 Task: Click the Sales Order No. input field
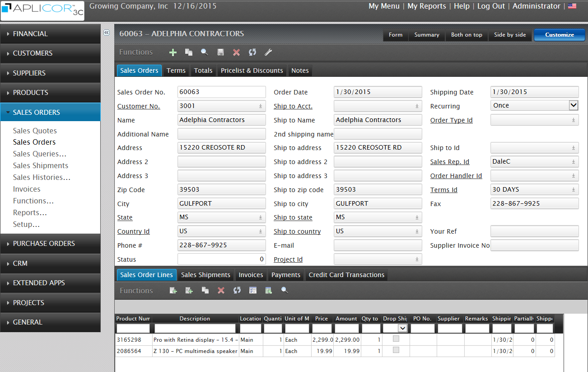[221, 92]
